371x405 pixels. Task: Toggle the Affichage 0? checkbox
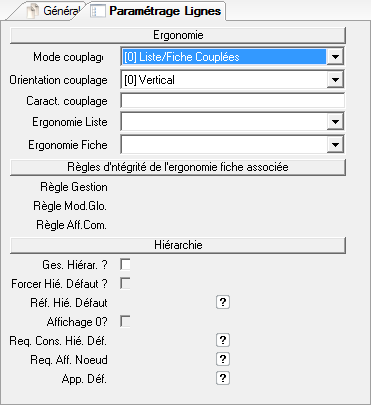[x=125, y=322]
